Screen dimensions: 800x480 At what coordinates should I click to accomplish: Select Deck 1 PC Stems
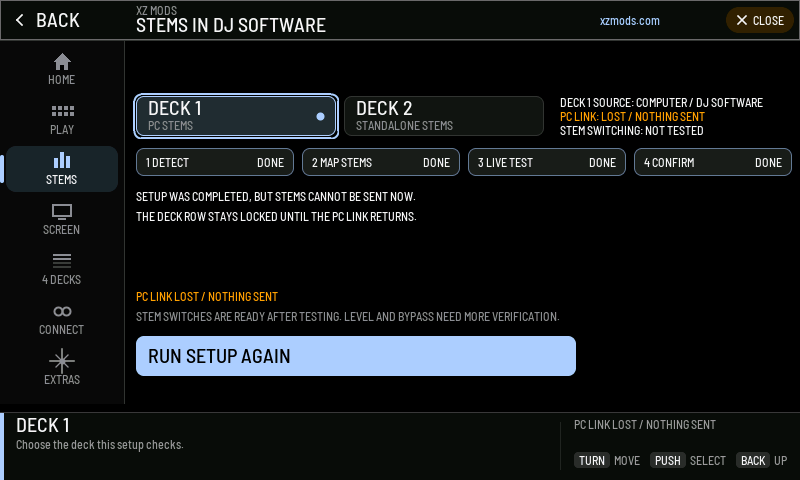(x=236, y=116)
